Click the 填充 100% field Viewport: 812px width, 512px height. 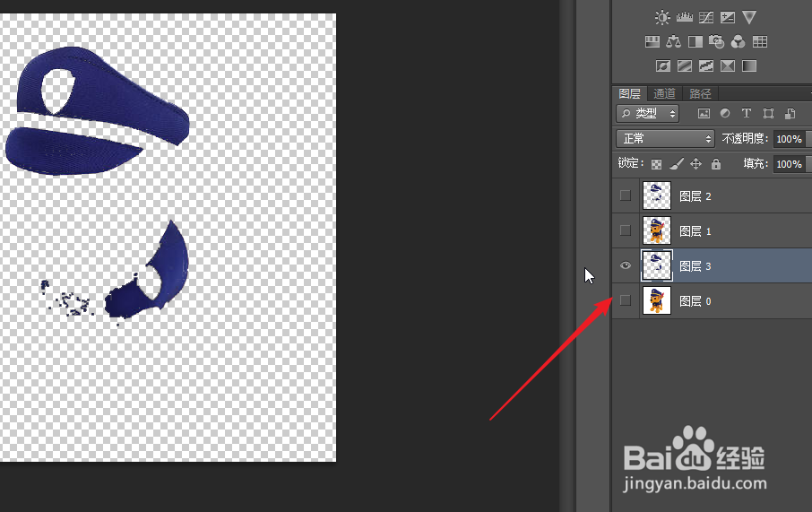[790, 164]
